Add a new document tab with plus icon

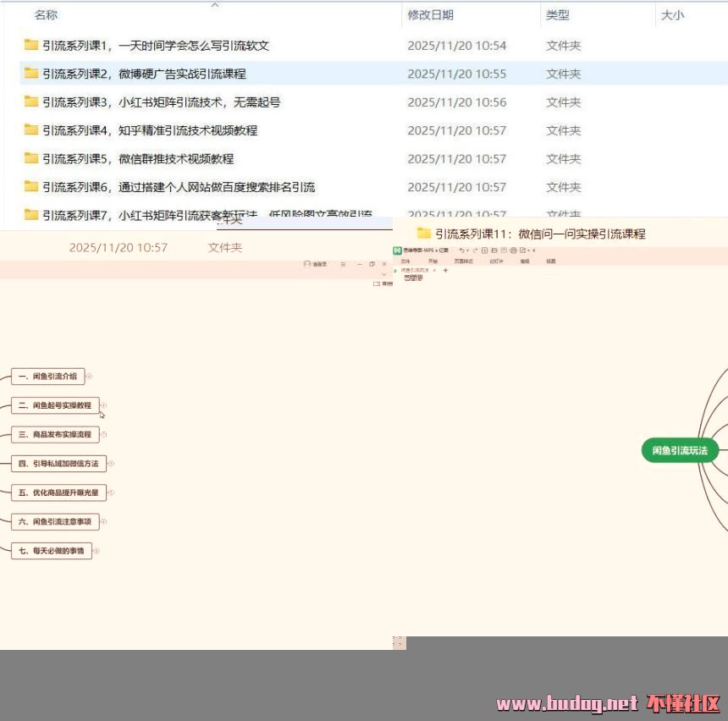(x=445, y=271)
